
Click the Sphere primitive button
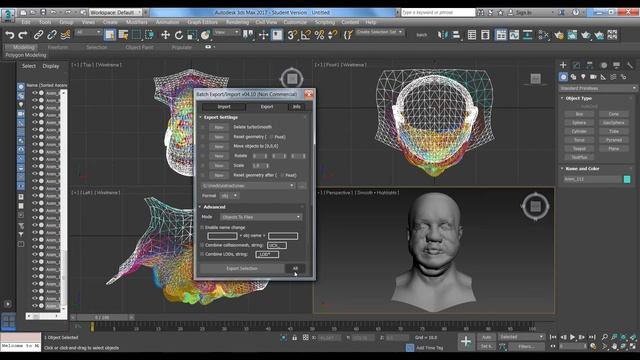579,122
